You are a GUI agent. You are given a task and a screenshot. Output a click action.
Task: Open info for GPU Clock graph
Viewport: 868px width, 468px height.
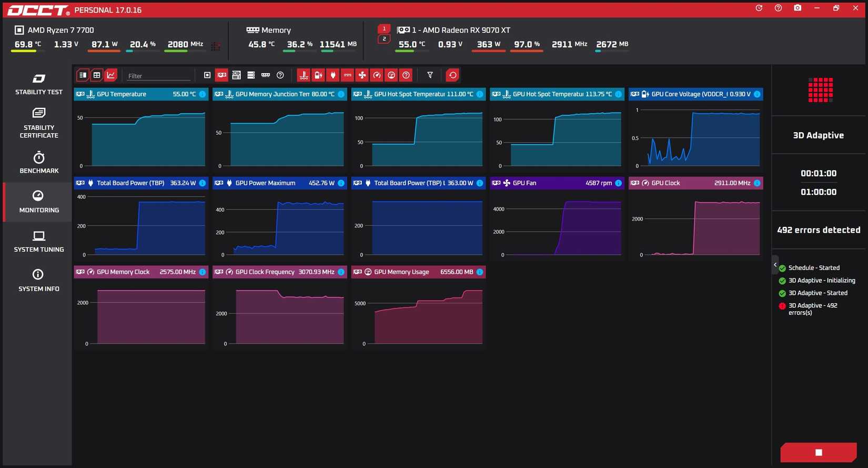click(757, 183)
